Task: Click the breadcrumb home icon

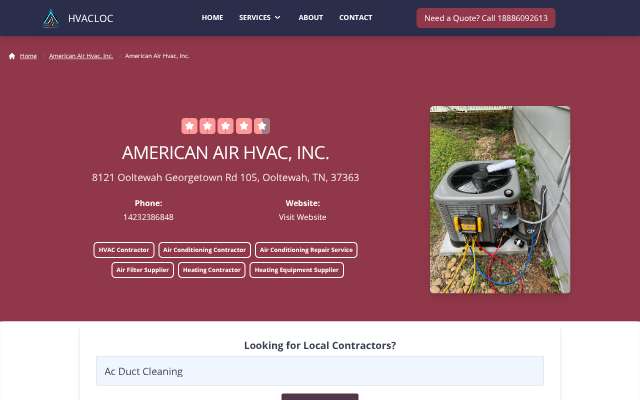Action: pyautogui.click(x=12, y=56)
